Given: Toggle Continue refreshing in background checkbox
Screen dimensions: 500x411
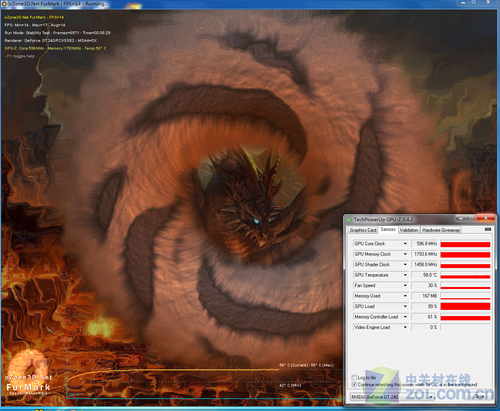Looking at the screenshot, I should (x=354, y=384).
